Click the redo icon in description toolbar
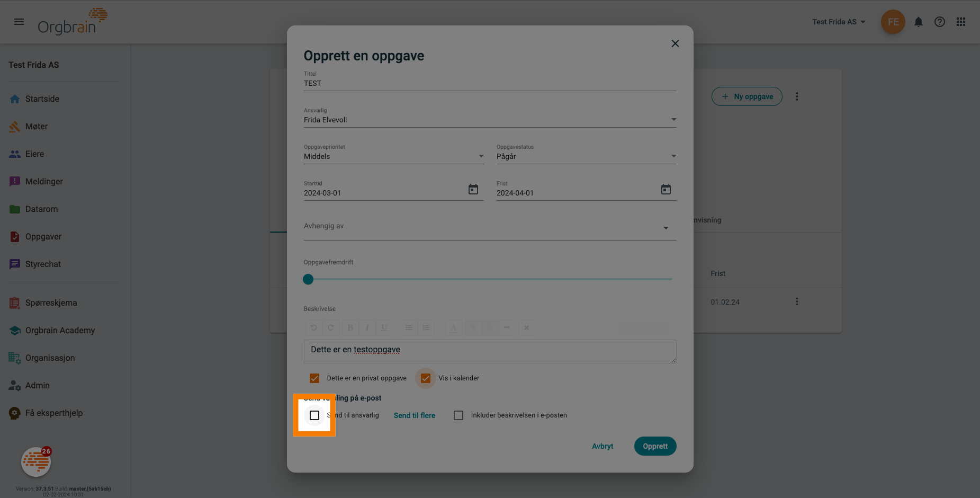 (330, 327)
